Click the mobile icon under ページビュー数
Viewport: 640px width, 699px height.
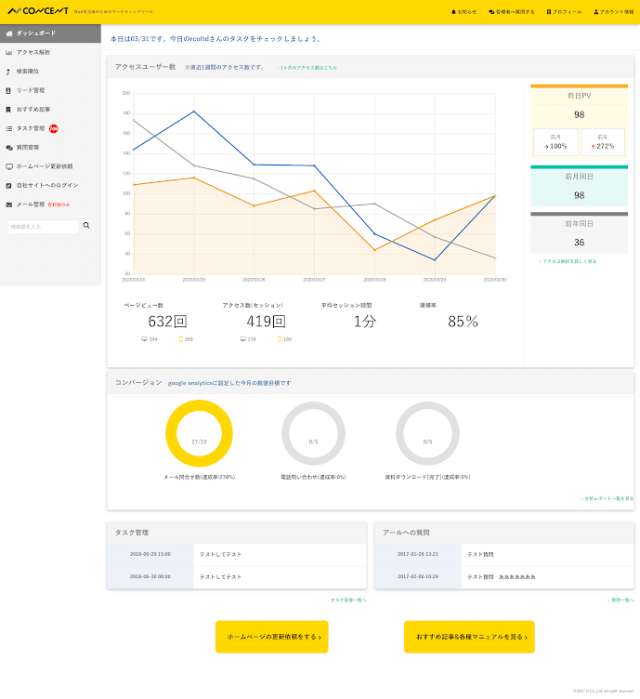(x=181, y=339)
